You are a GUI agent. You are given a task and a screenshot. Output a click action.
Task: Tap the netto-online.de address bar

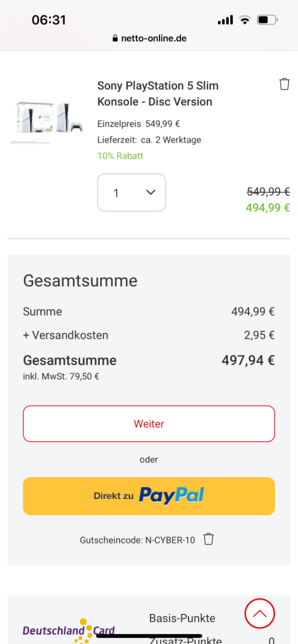(149, 39)
